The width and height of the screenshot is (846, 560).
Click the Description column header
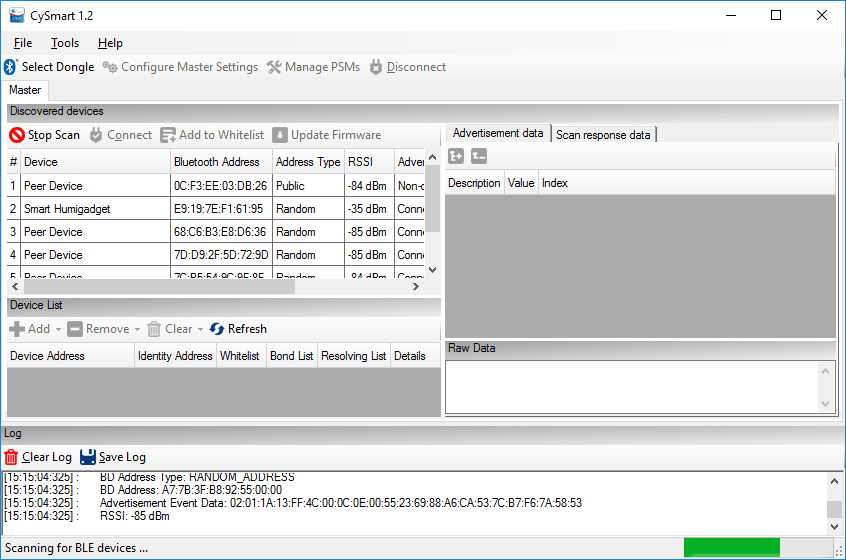(474, 183)
